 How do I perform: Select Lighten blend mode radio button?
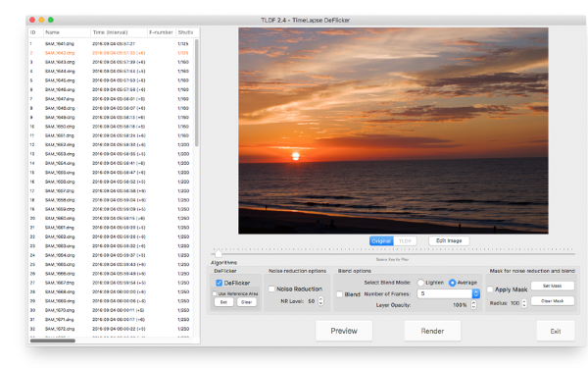click(420, 283)
